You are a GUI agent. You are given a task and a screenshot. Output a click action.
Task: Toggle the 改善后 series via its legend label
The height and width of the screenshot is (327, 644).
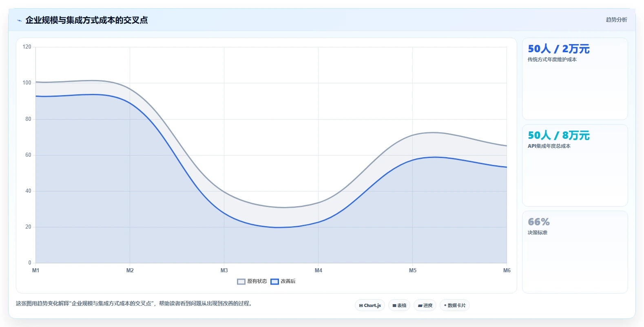288,281
